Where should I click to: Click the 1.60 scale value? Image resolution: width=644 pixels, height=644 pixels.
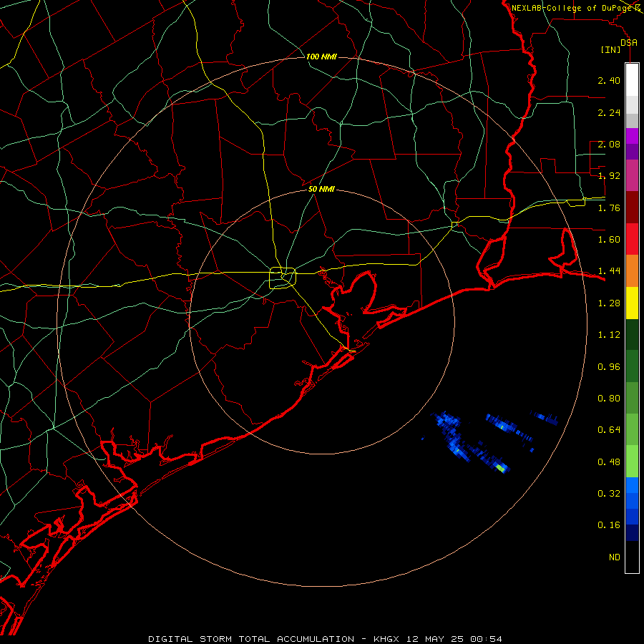click(609, 240)
